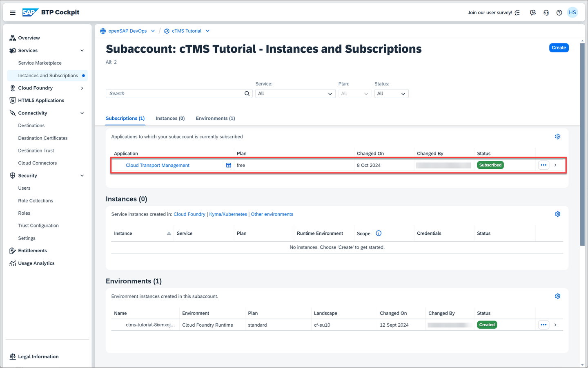The image size is (588, 368).
Task: Collapse the Security navigation group
Action: 82,176
